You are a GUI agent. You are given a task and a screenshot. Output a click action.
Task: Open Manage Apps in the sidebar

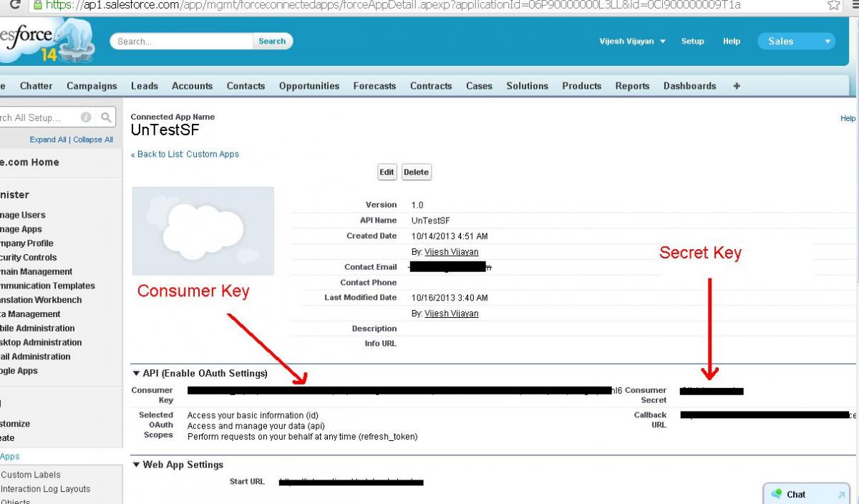click(x=21, y=229)
